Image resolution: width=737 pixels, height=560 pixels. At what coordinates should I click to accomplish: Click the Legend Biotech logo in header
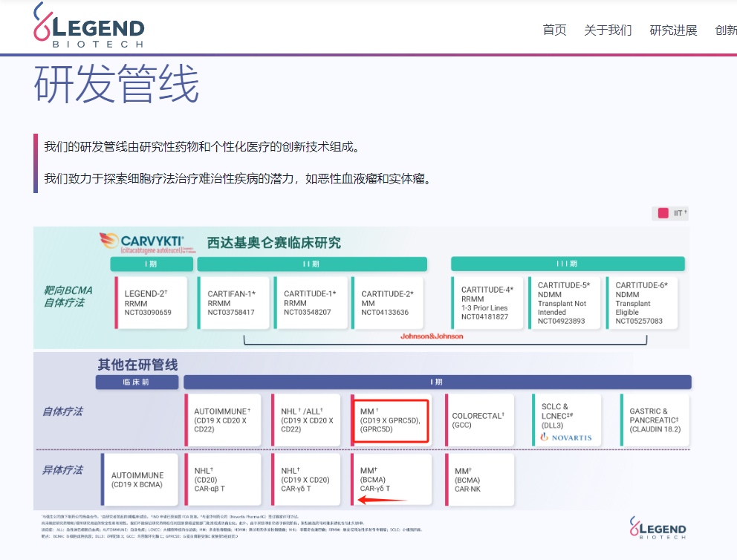tap(89, 25)
